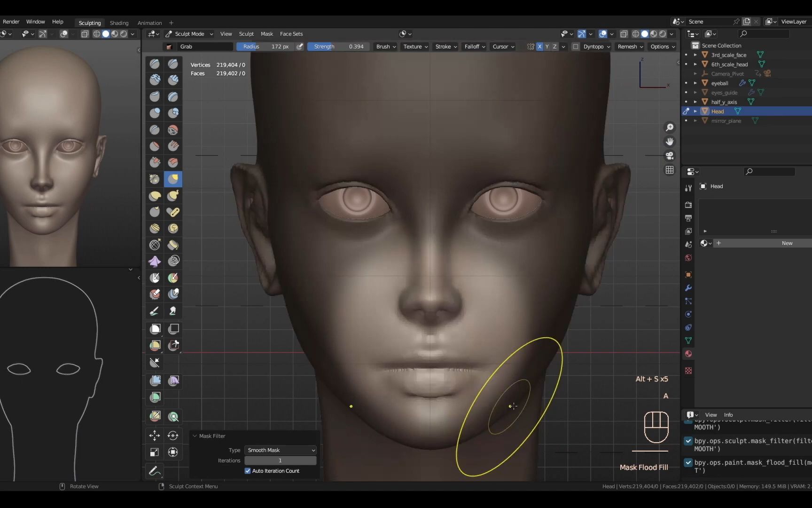Expand the Head object in the outliner
This screenshot has height=508, width=812.
(x=696, y=111)
